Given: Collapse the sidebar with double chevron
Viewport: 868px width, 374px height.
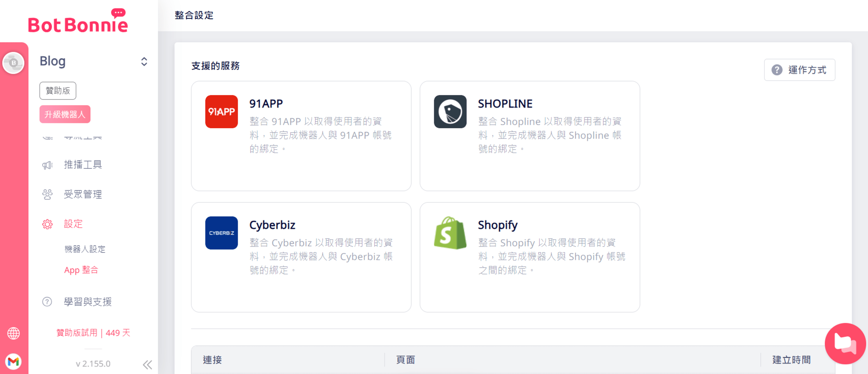Looking at the screenshot, I should click(147, 365).
